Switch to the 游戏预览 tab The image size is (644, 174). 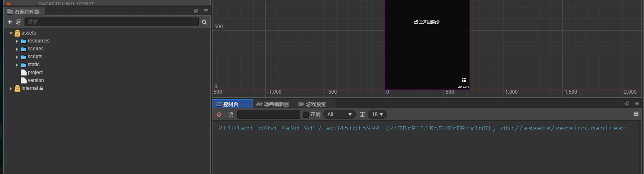click(312, 104)
